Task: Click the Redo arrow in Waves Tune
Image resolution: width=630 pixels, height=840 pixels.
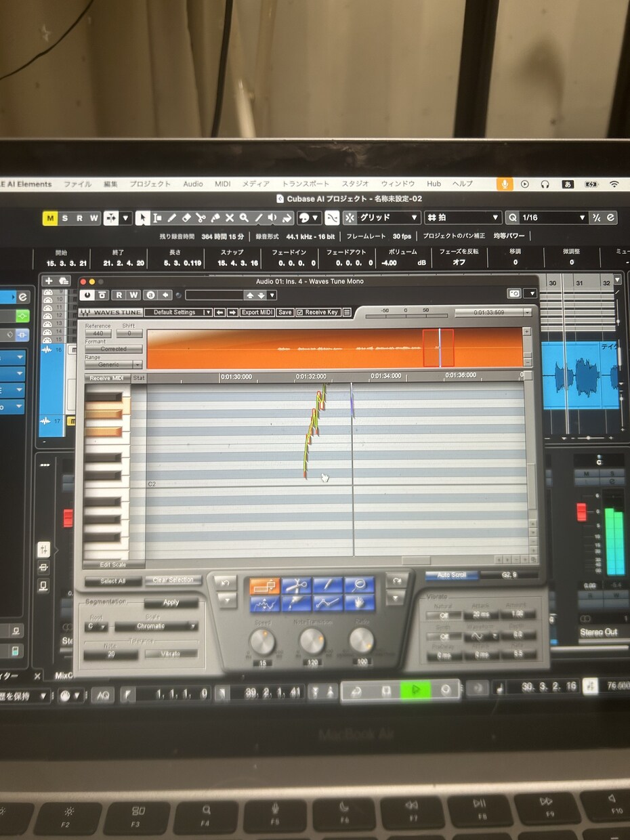Action: point(396,581)
